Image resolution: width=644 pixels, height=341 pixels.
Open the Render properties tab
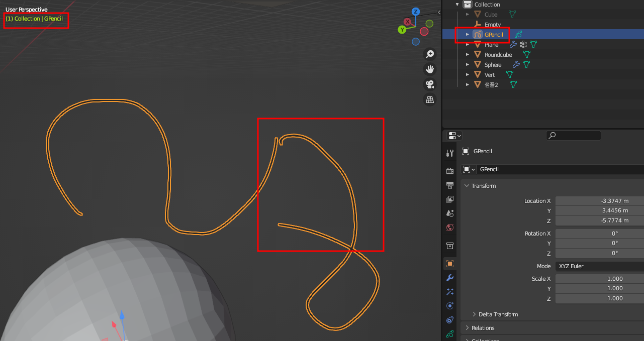(x=450, y=171)
